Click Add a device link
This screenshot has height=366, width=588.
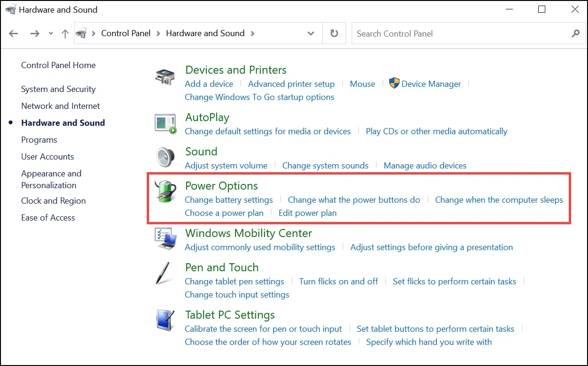pos(209,84)
